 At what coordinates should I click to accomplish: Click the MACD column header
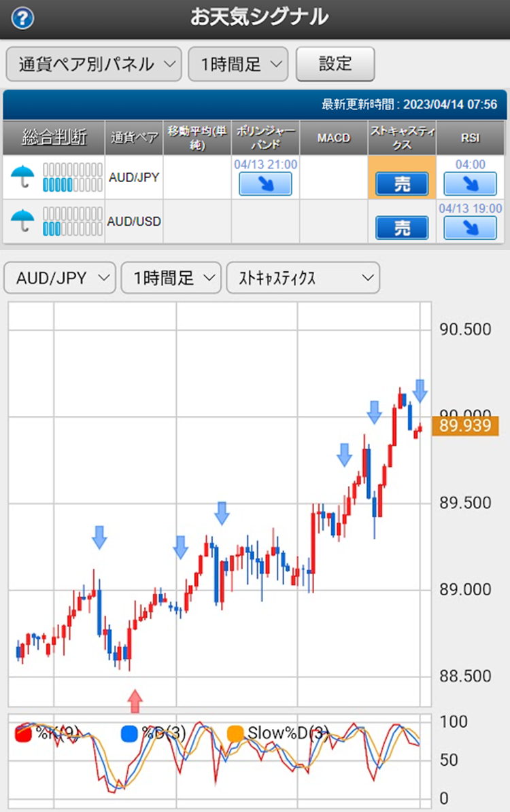[x=334, y=138]
